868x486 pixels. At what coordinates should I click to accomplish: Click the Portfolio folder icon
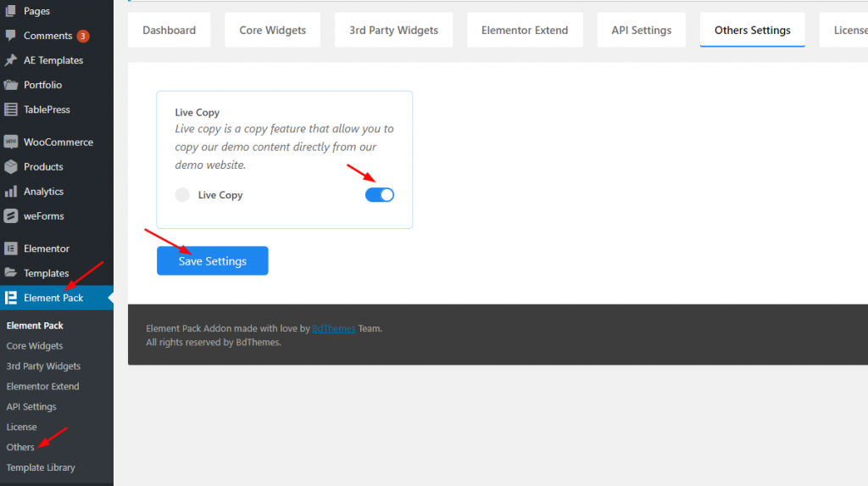click(10, 85)
